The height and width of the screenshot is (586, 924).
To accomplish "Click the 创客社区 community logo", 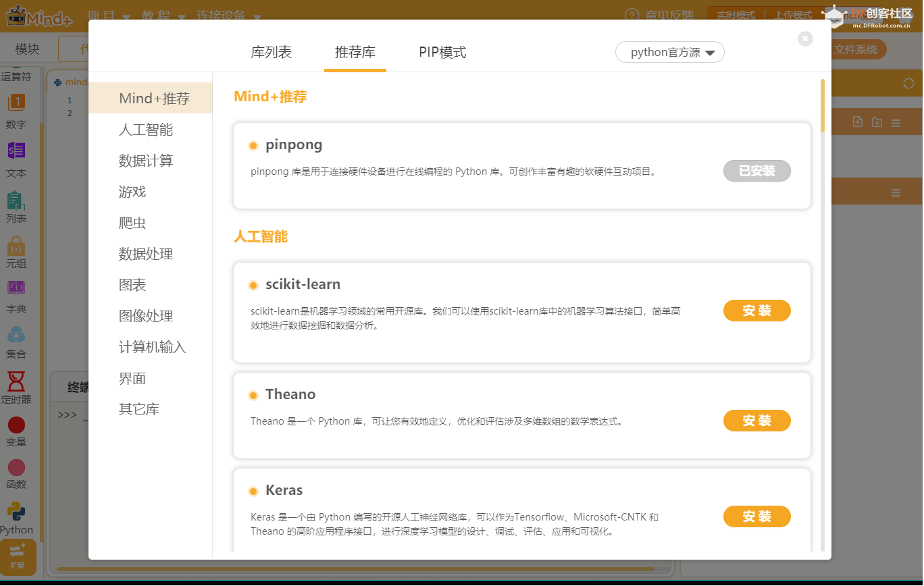I will point(868,16).
